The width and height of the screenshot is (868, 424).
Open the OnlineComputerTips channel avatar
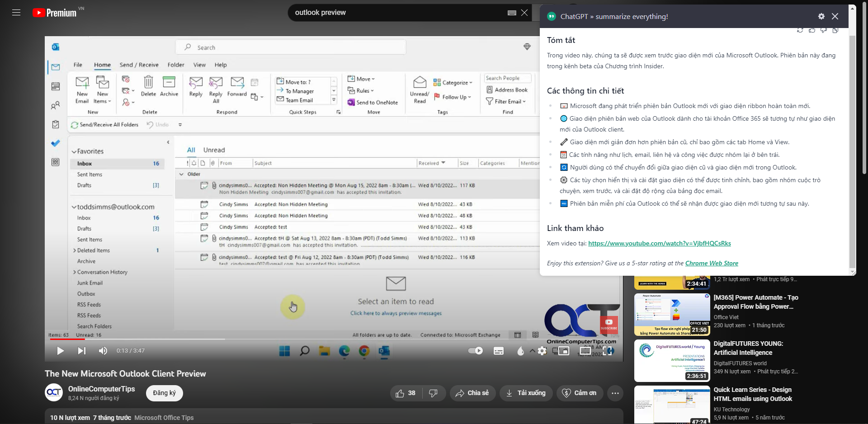pos(54,392)
